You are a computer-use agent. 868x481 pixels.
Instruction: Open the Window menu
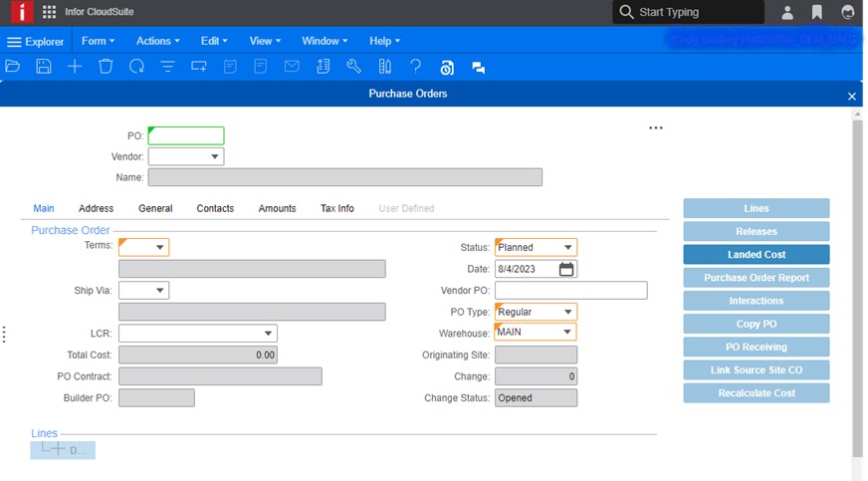point(325,41)
